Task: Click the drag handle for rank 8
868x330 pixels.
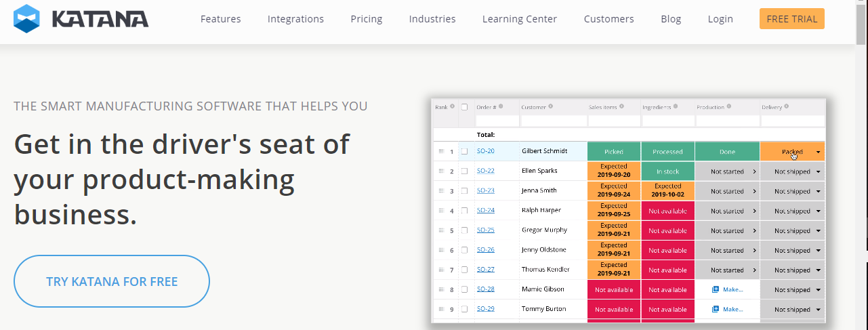Action: 441,289
